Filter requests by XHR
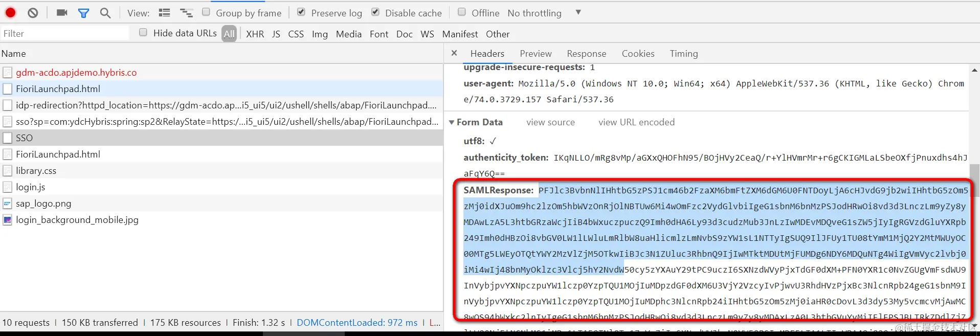 click(x=255, y=34)
